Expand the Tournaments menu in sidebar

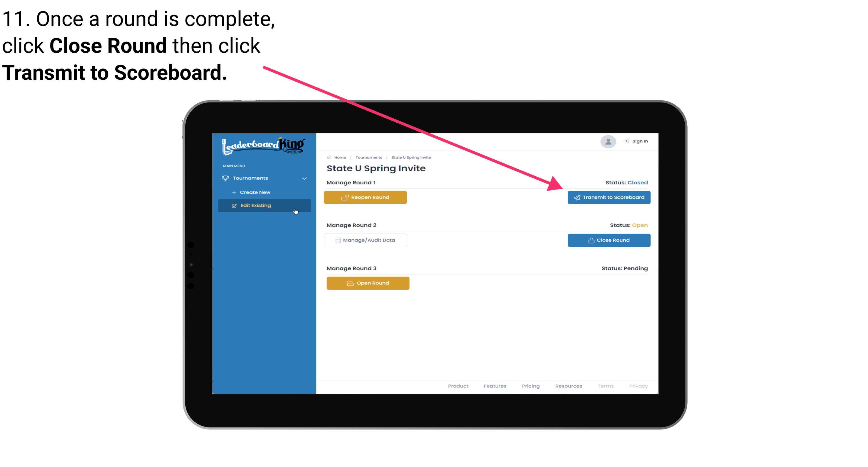pos(264,178)
